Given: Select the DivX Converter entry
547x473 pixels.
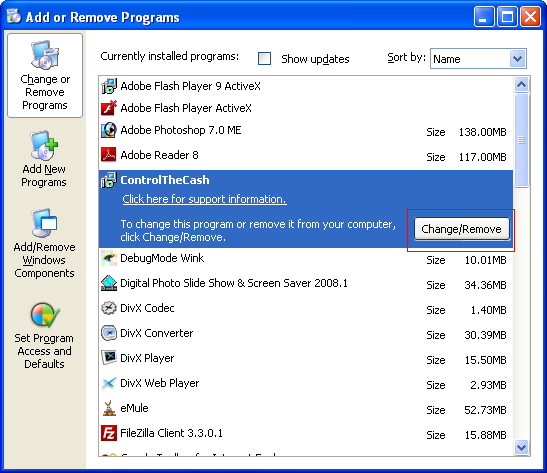Looking at the screenshot, I should tap(306, 334).
